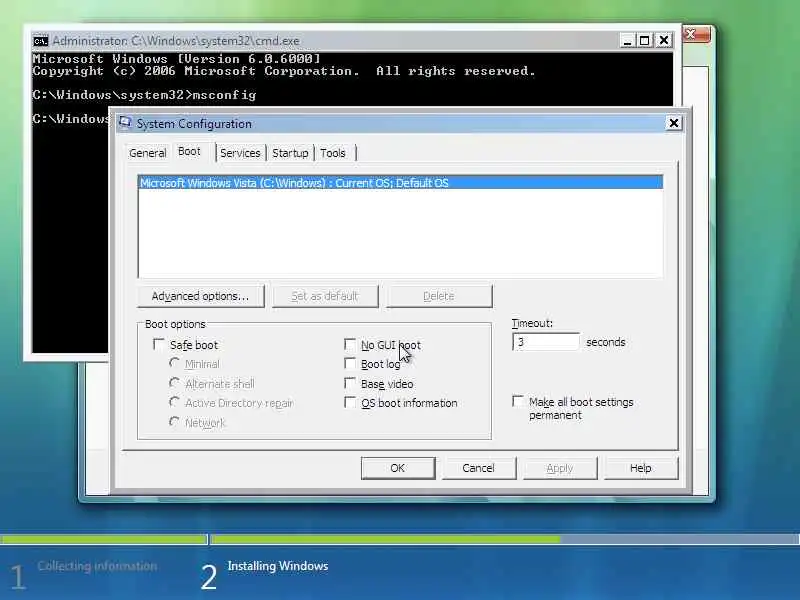Click the Timeout seconds field

click(546, 342)
